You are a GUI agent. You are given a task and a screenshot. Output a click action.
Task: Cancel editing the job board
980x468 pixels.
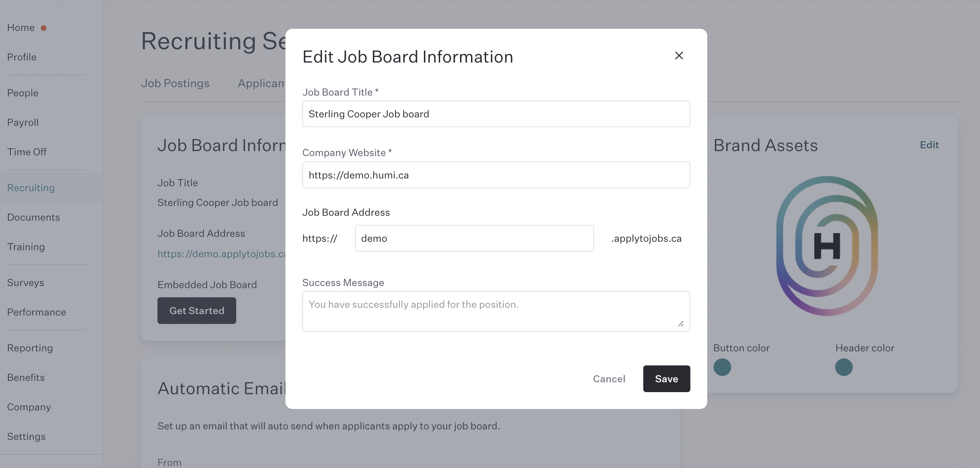click(x=609, y=379)
